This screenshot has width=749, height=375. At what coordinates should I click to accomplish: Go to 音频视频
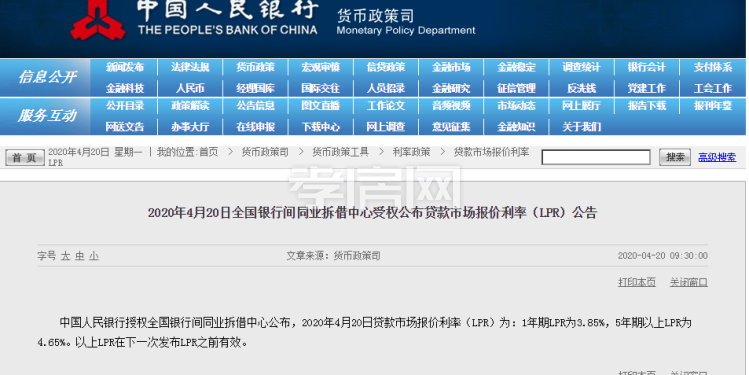click(x=451, y=106)
